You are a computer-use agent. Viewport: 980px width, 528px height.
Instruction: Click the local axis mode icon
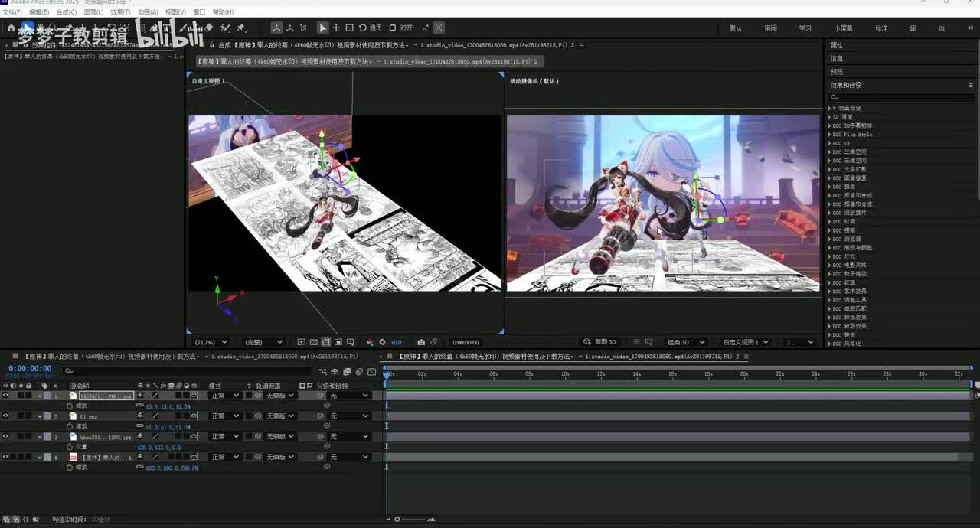point(276,28)
